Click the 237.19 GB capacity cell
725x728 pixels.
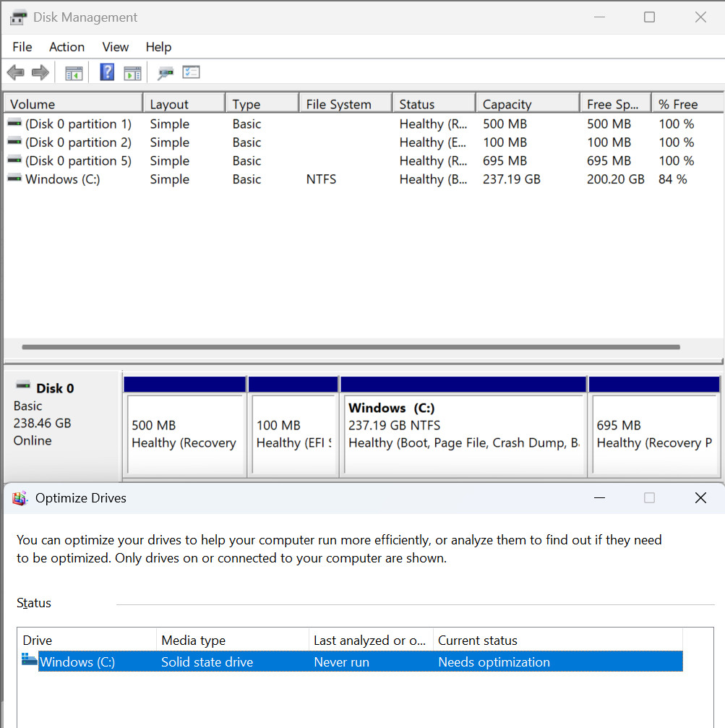pos(512,179)
